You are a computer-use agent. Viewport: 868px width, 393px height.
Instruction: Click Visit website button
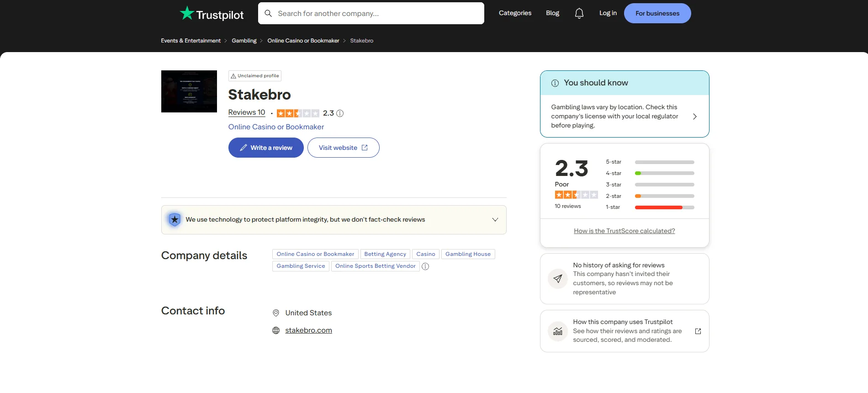[x=344, y=148]
